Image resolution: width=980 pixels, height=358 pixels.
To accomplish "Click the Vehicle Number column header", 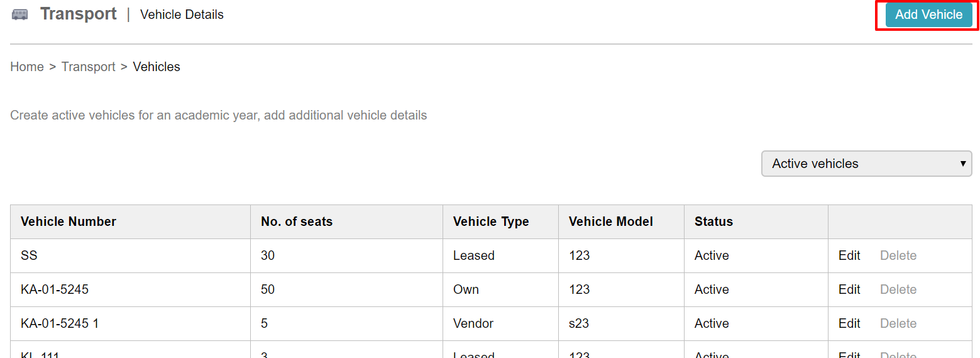I will (131, 221).
